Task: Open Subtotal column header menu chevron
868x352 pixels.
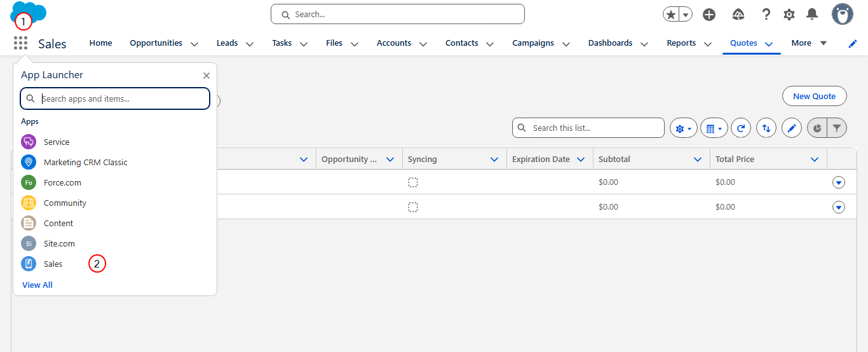Action: pyautogui.click(x=698, y=159)
